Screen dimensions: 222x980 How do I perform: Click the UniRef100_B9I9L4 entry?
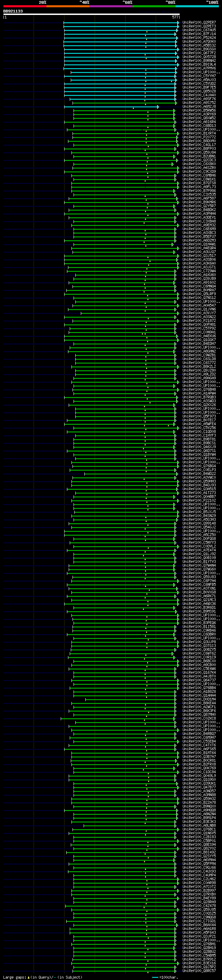(199, 65)
